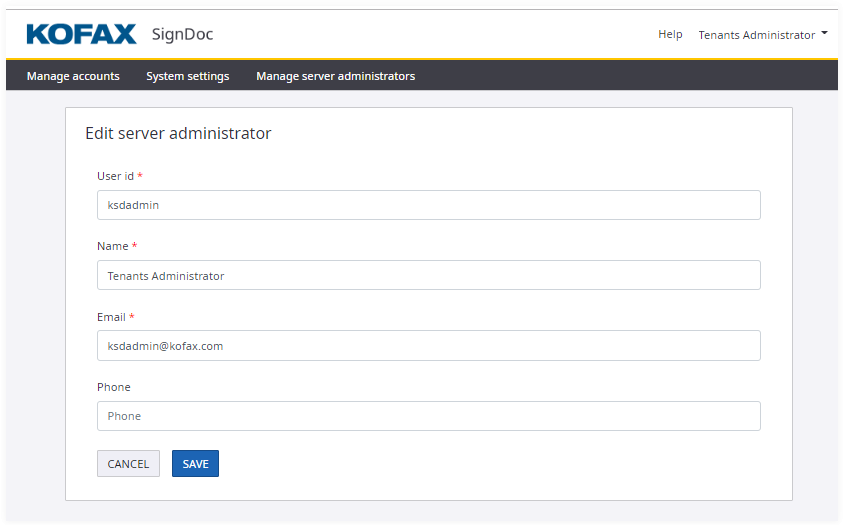Select the Email input with ksdadmin@kofax.com
844x527 pixels.
click(428, 346)
